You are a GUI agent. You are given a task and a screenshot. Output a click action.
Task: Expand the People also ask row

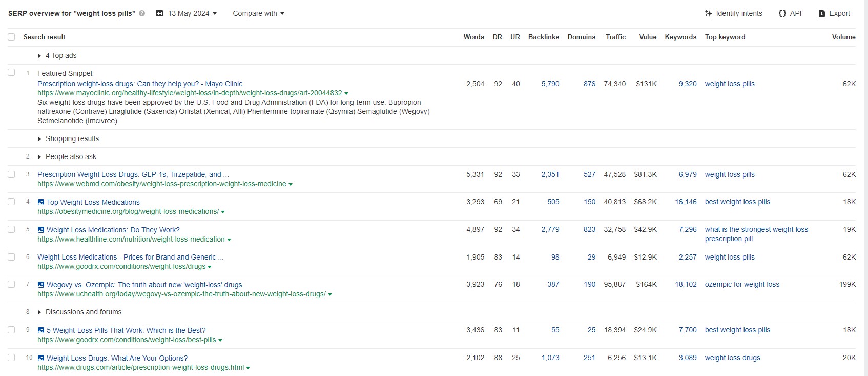pos(67,156)
